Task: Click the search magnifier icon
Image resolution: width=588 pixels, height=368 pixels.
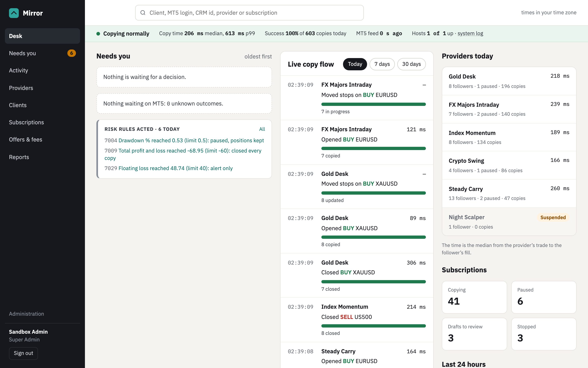Action: (143, 13)
